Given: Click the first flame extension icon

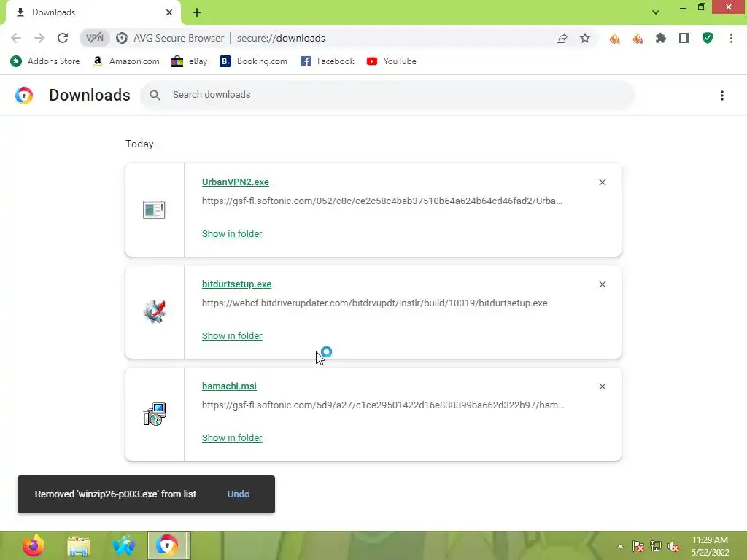Looking at the screenshot, I should pos(614,38).
